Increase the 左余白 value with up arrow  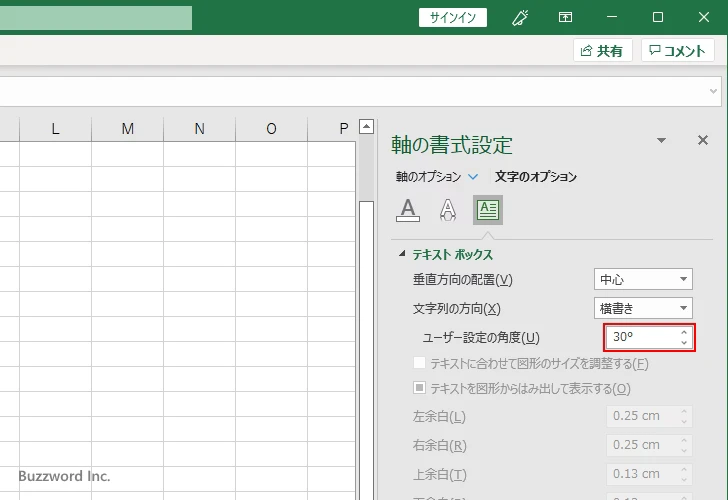[x=684, y=411]
